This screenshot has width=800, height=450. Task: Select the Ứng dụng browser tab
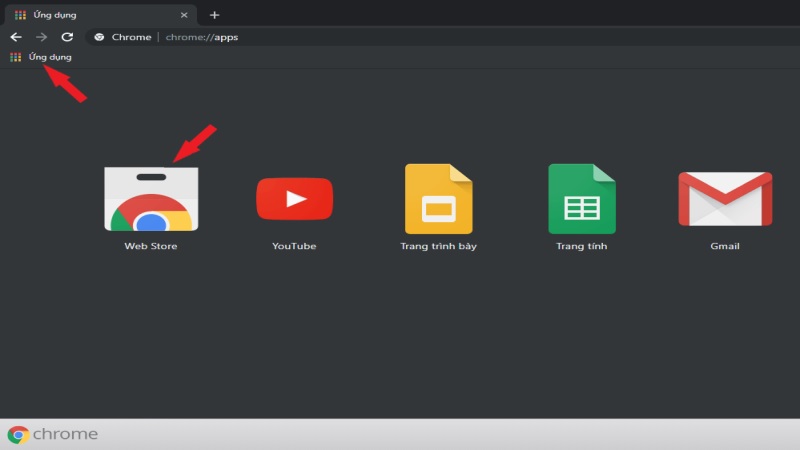[90, 15]
